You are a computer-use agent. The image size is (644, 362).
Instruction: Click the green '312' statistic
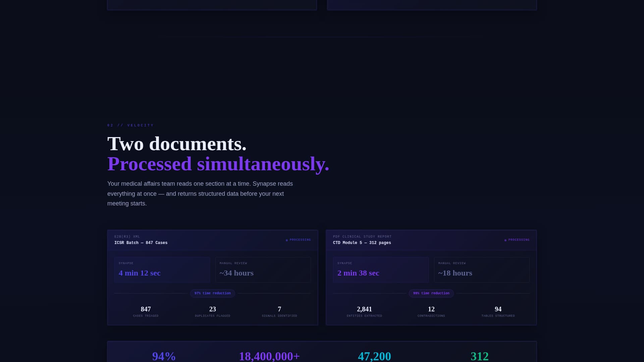coord(480,356)
